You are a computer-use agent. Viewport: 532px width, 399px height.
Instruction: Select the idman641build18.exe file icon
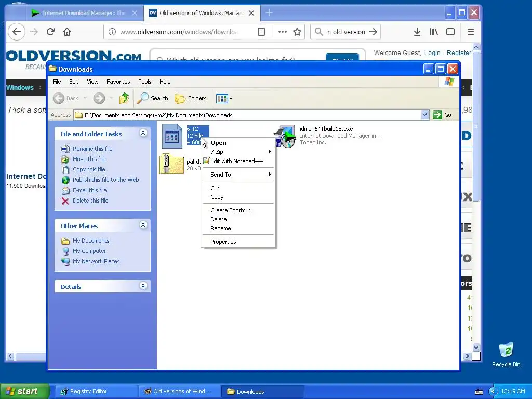[286, 137]
